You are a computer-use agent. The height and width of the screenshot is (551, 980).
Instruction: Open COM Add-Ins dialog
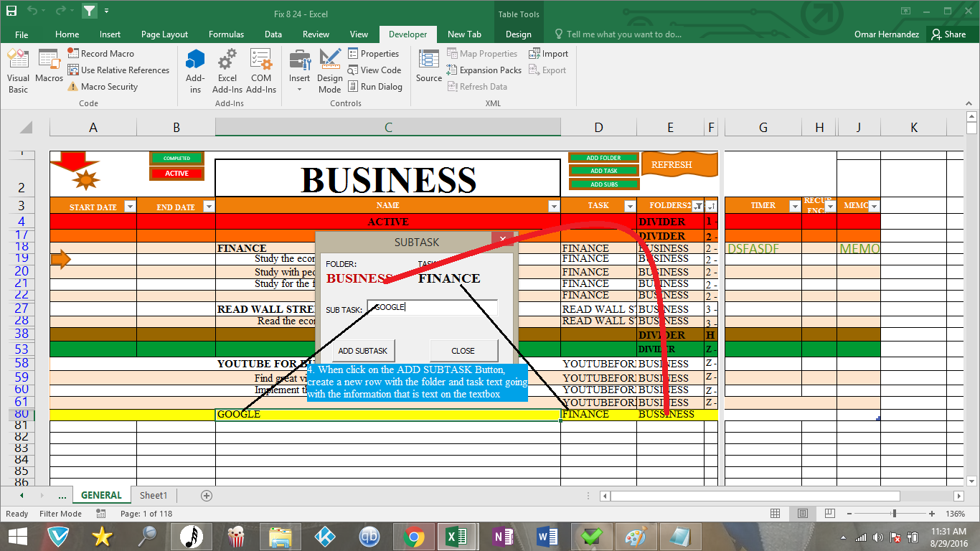(x=261, y=71)
